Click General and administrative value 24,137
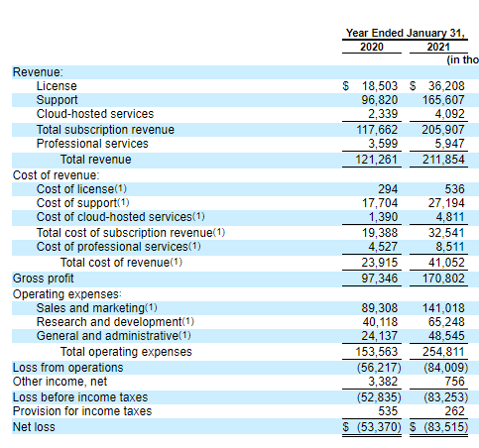The width and height of the screenshot is (479, 448). coord(380,336)
